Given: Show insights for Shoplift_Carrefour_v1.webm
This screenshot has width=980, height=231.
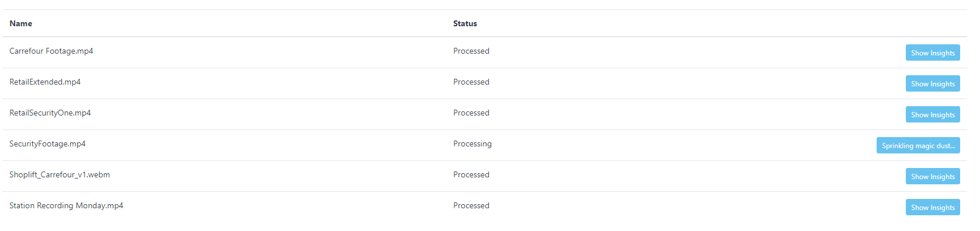Looking at the screenshot, I should pyautogui.click(x=933, y=176).
